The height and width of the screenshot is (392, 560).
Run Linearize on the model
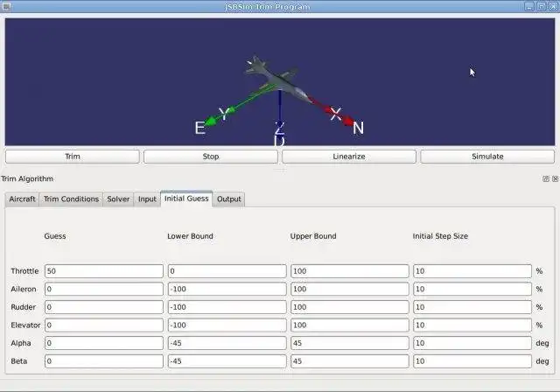(349, 157)
